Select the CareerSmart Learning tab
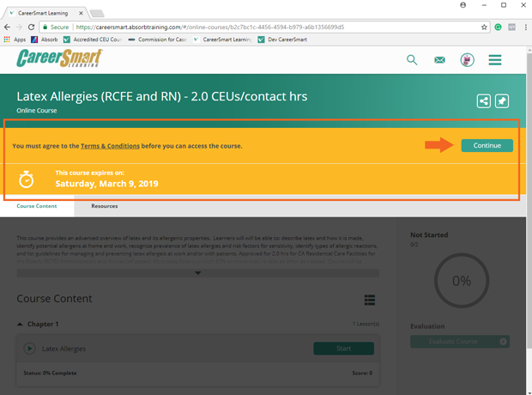The width and height of the screenshot is (532, 395). pos(43,13)
